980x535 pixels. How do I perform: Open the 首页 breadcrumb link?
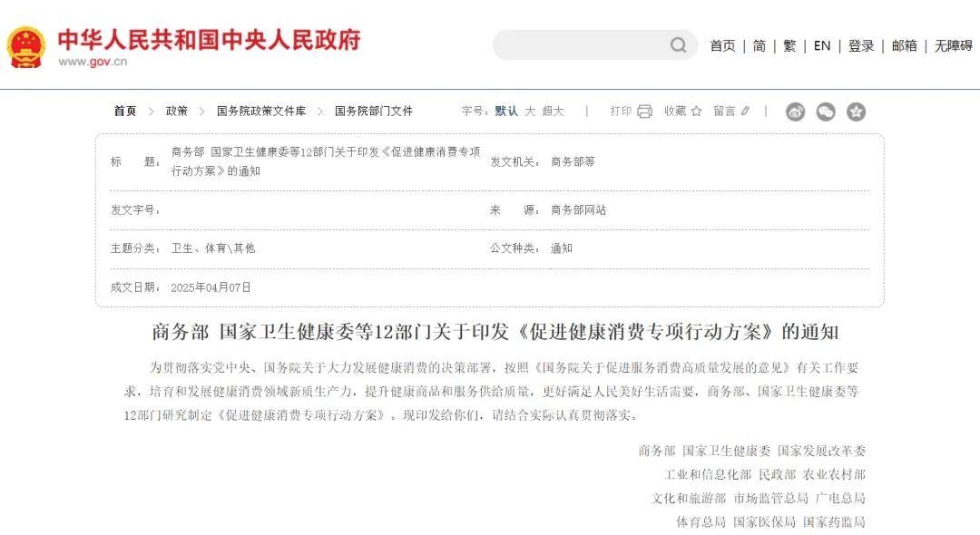coord(125,112)
